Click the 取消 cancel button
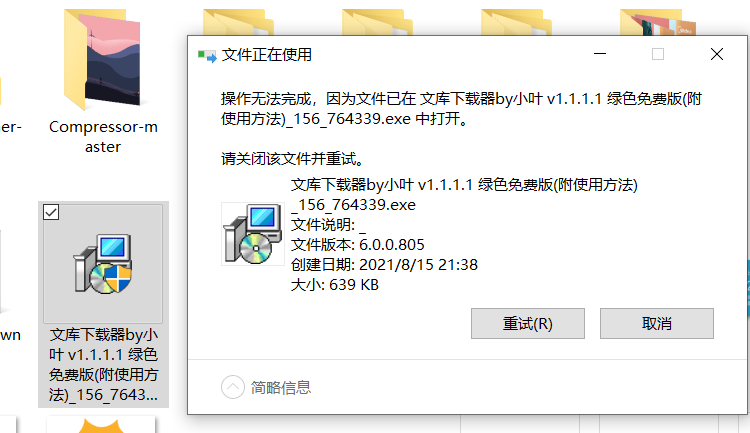 point(657,323)
